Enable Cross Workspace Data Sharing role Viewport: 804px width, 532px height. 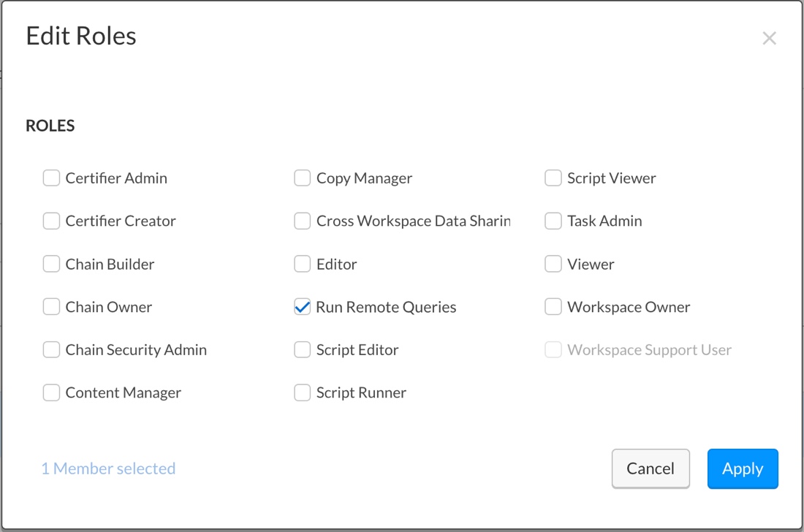point(302,221)
